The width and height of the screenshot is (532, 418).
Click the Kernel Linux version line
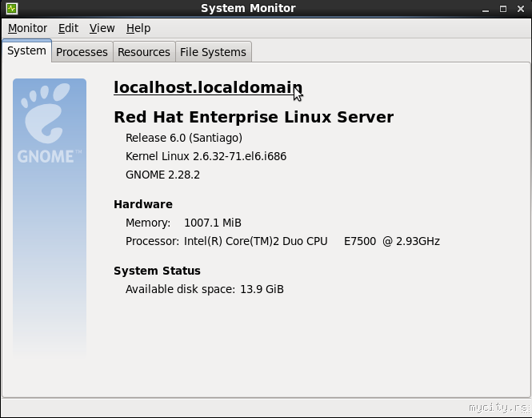[206, 156]
